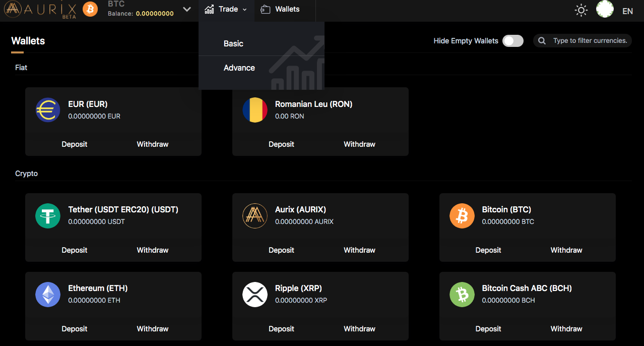Withdraw from the Tether USDT wallet

[x=153, y=250]
